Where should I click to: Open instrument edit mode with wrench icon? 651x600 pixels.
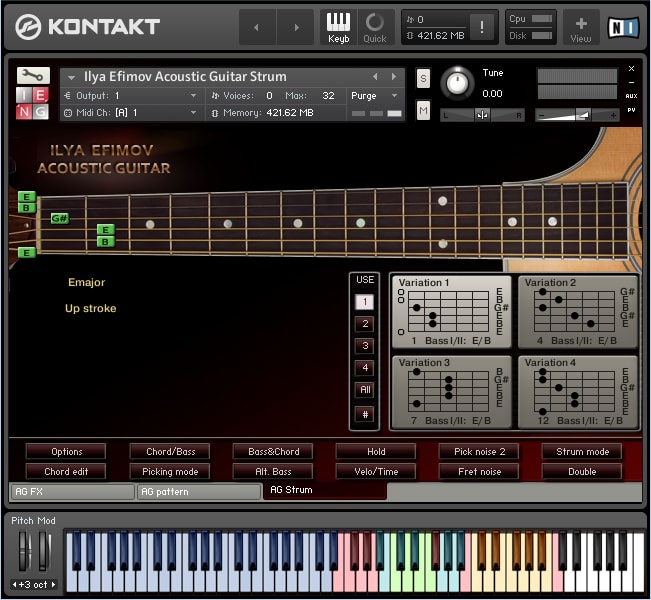pos(33,76)
